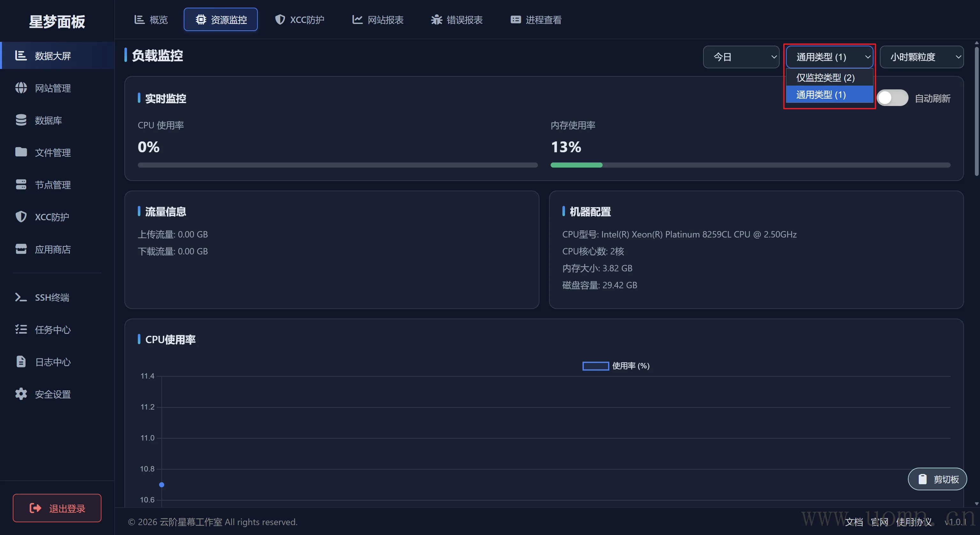
Task: Click the 退出登录 logout button
Action: (x=57, y=508)
